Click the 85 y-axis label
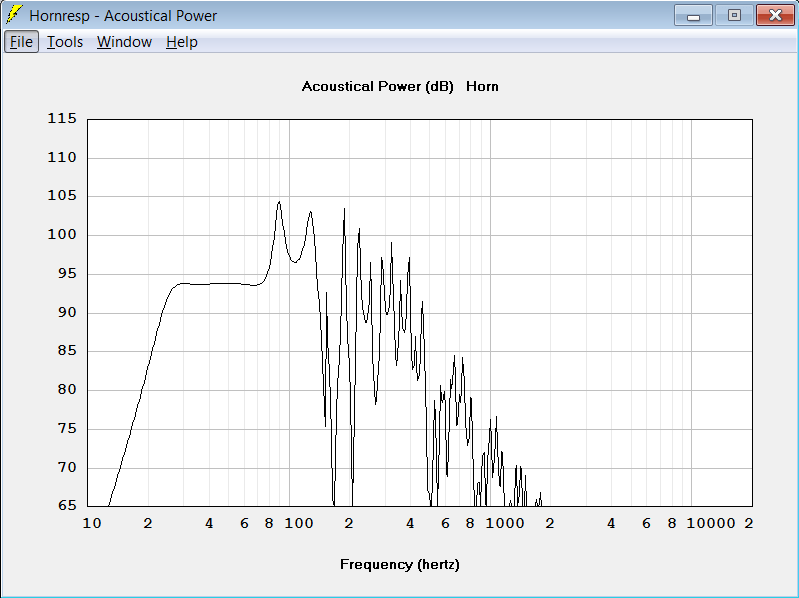Screen dimensions: 799x598 tap(67, 350)
